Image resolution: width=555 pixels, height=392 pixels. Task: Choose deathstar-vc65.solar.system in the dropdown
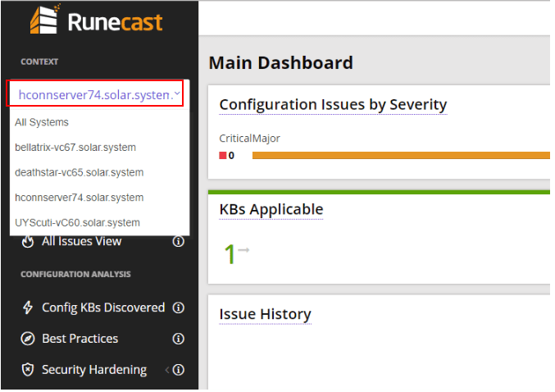pyautogui.click(x=79, y=172)
